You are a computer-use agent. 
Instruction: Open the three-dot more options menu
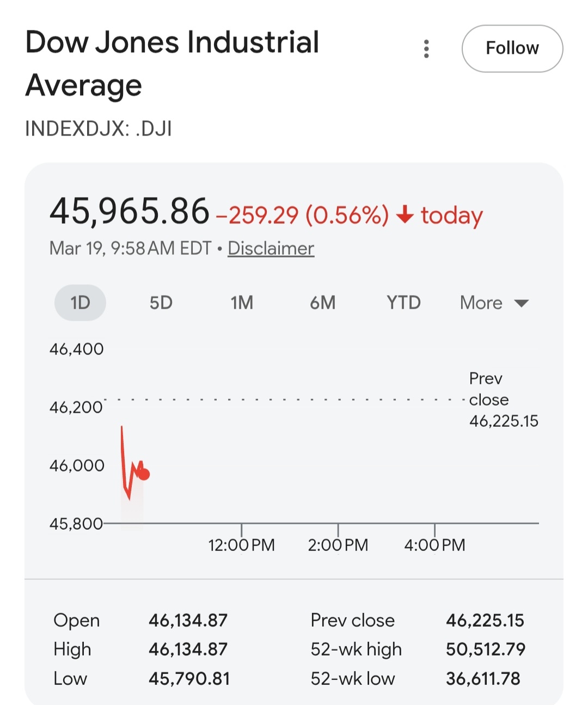coord(426,49)
